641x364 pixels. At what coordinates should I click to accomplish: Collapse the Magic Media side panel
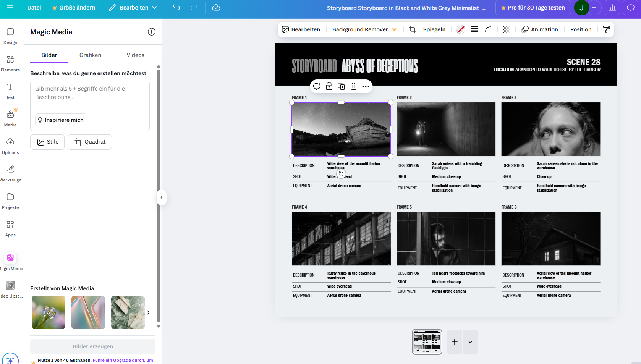click(162, 197)
